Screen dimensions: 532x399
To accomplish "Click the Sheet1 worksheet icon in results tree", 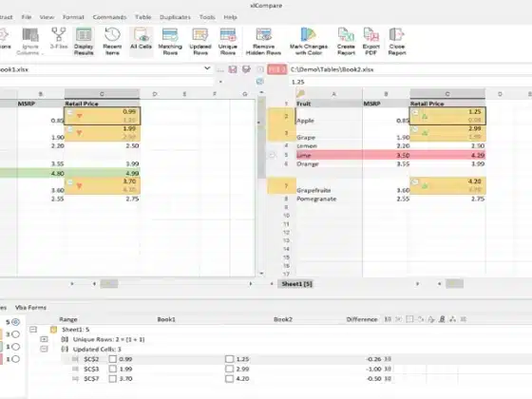I will [53, 330].
